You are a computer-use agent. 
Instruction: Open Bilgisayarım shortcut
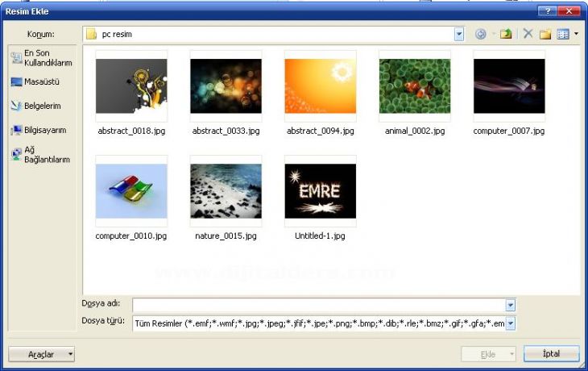pos(39,131)
